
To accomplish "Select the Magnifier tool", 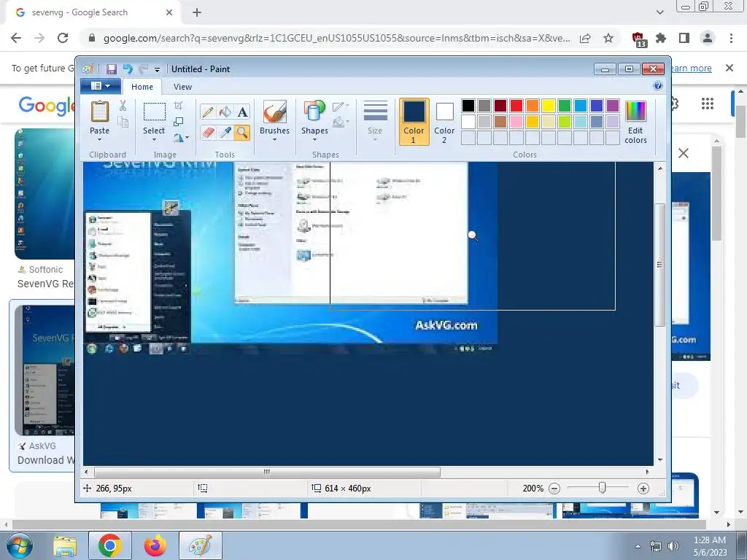I will 242,132.
